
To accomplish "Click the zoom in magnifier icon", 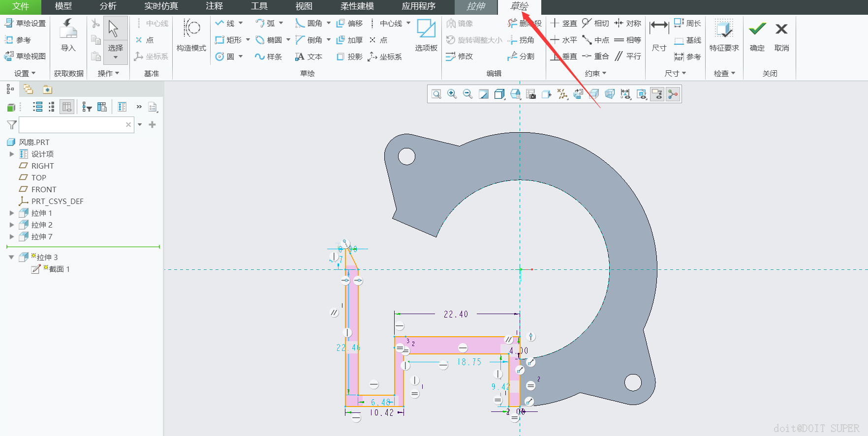I will tap(452, 94).
